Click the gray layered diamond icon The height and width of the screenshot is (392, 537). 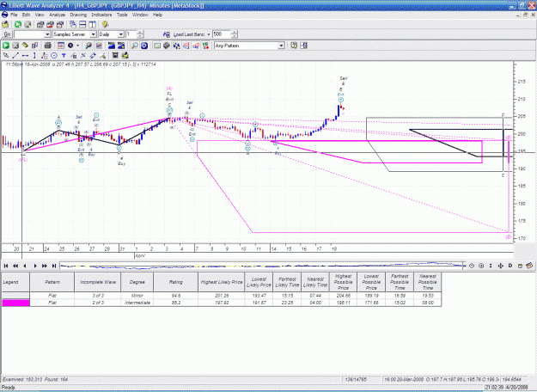pos(167,46)
